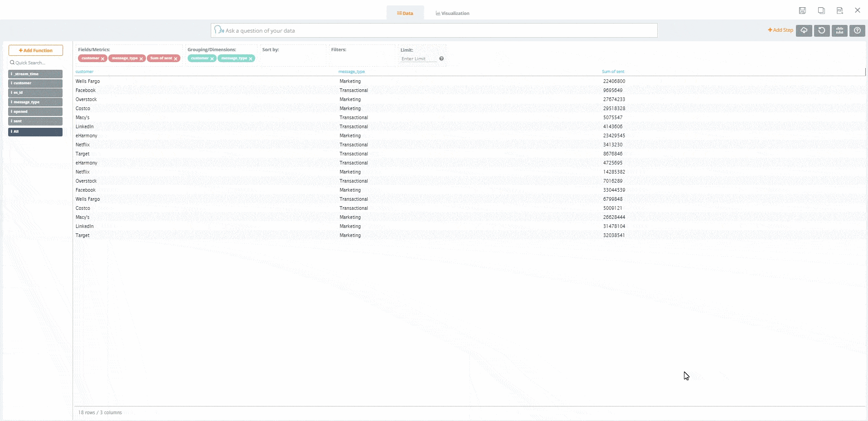Click the value 14285382
Screen dimensions: 868x421
(x=614, y=172)
